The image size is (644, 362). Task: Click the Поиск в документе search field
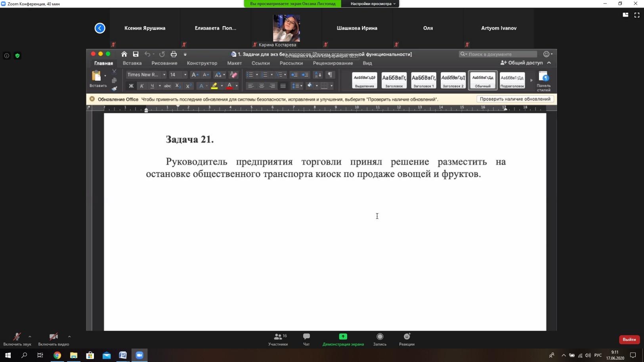(498, 54)
